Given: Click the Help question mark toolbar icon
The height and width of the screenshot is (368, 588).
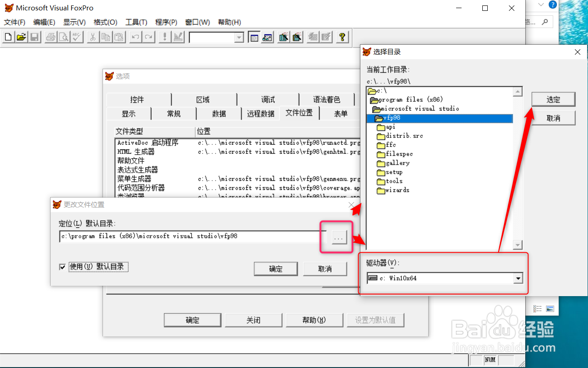Looking at the screenshot, I should (342, 37).
